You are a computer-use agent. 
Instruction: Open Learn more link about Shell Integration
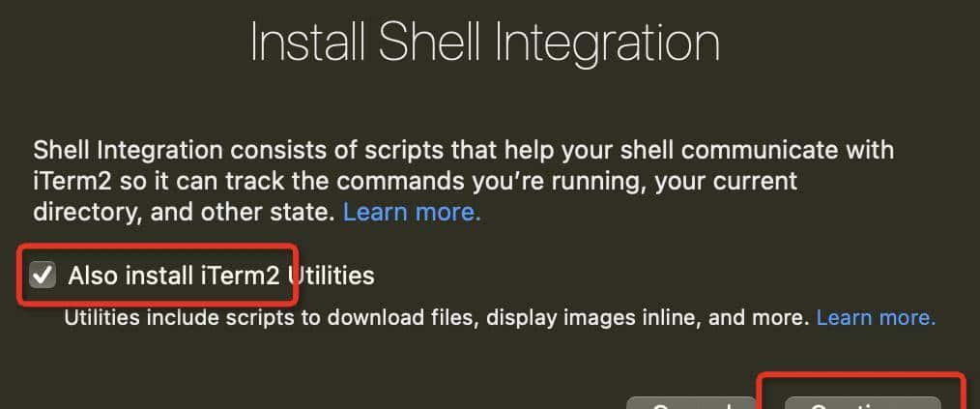[412, 212]
